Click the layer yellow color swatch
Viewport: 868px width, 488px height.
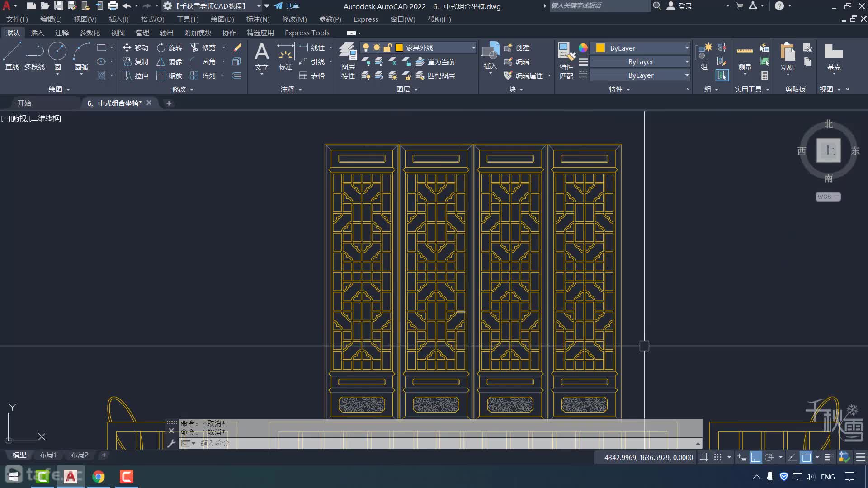tap(399, 47)
